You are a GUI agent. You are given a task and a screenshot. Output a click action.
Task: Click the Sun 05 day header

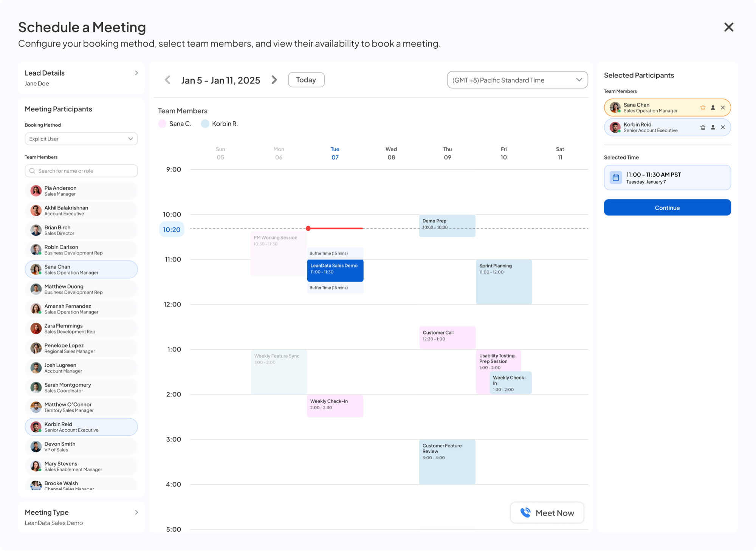(220, 153)
